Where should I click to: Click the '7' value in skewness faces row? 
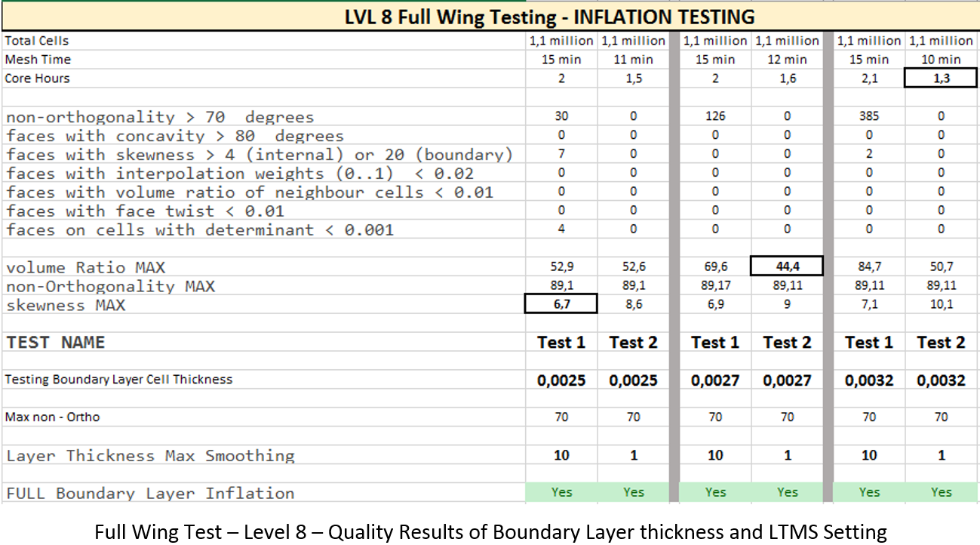coord(561,154)
